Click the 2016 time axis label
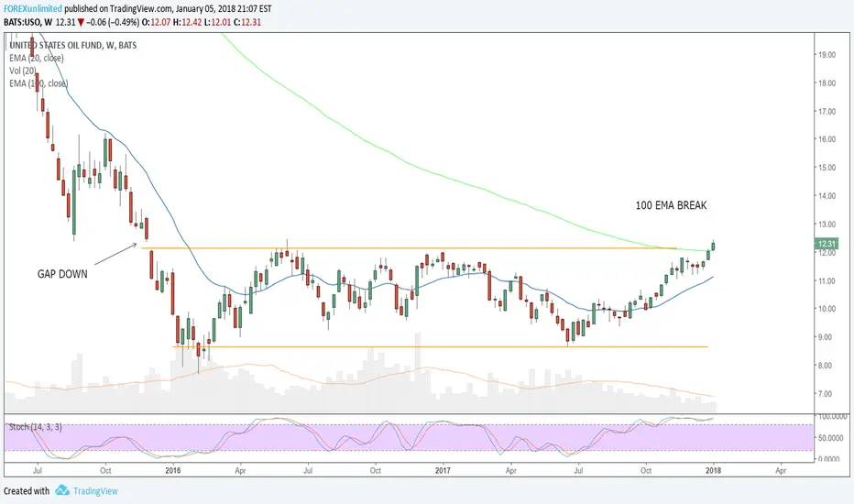The height and width of the screenshot is (504, 854). click(x=172, y=470)
